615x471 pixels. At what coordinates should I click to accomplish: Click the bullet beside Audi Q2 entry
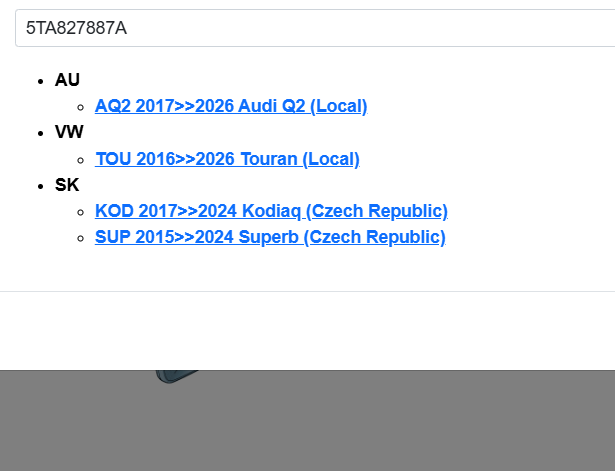coord(80,106)
